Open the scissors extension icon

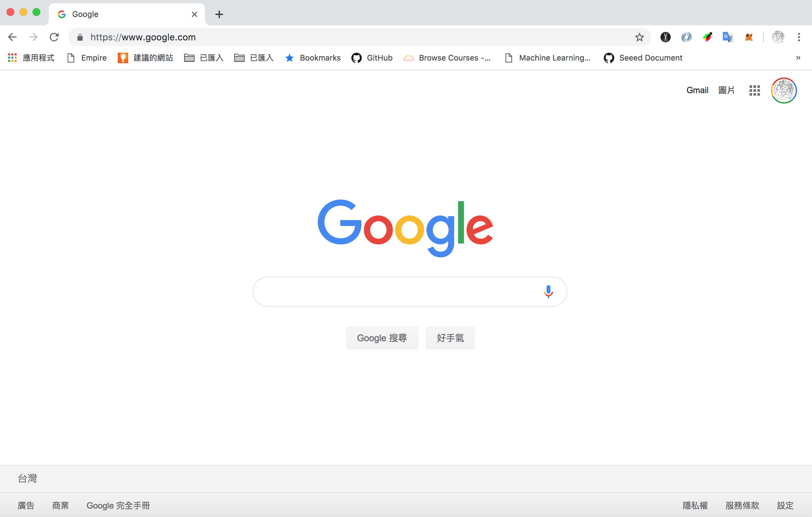coord(665,37)
